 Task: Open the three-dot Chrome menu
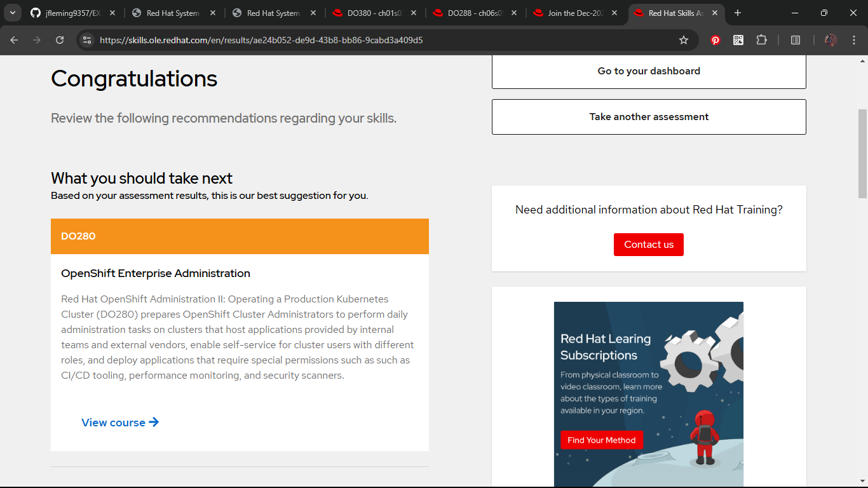(855, 39)
